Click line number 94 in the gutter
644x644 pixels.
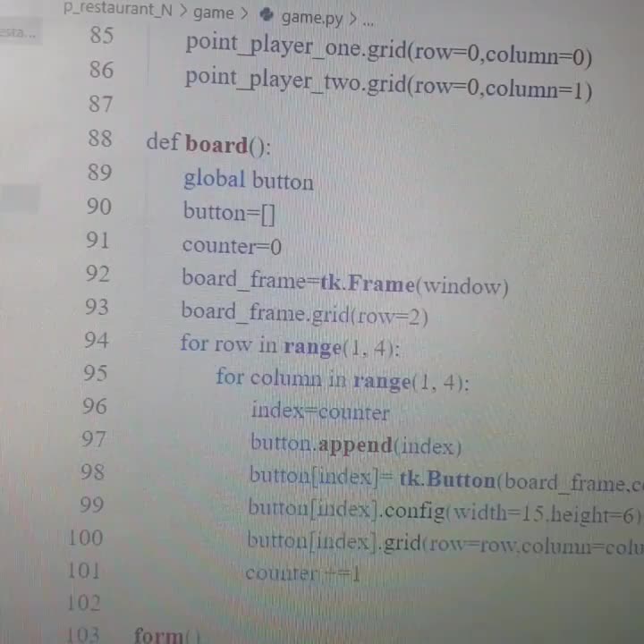(x=97, y=340)
